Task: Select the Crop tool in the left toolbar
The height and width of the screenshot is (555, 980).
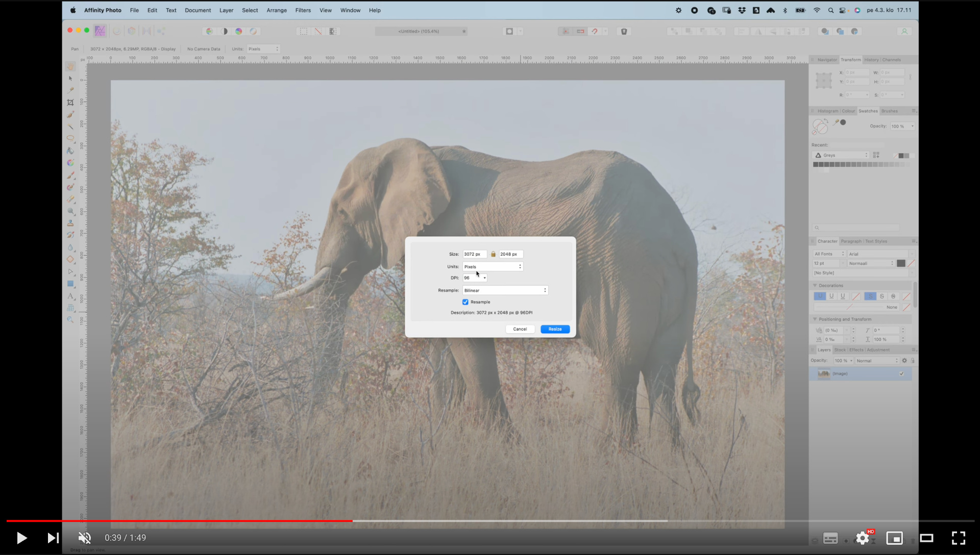Action: pos(70,103)
